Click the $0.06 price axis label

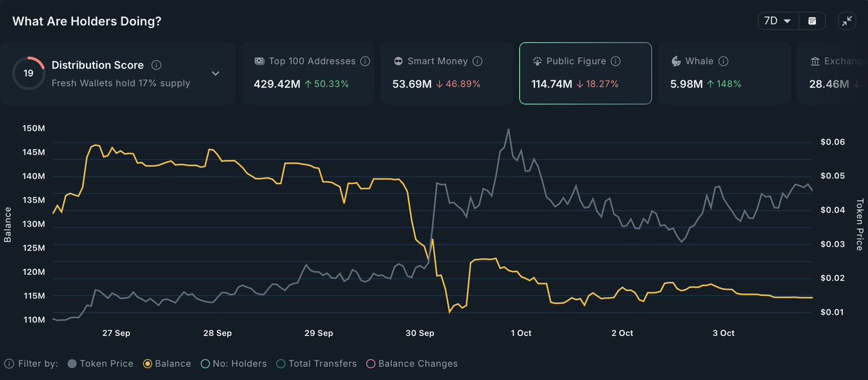pos(831,142)
